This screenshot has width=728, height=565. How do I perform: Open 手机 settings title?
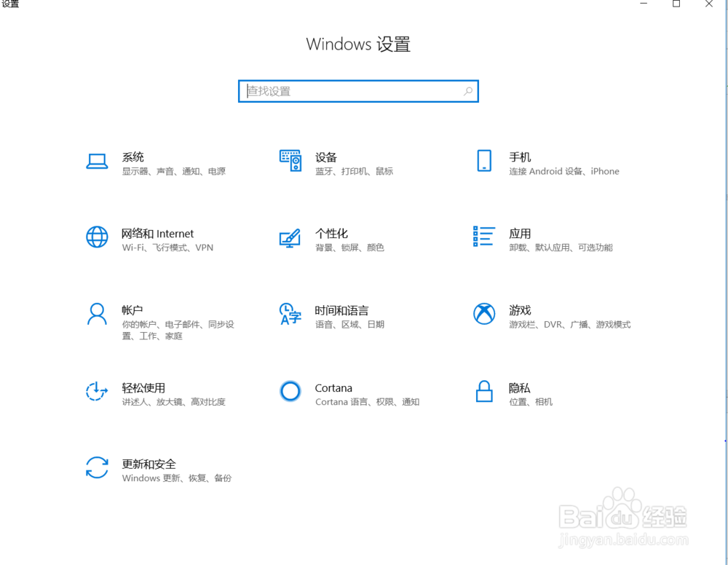[x=520, y=157]
